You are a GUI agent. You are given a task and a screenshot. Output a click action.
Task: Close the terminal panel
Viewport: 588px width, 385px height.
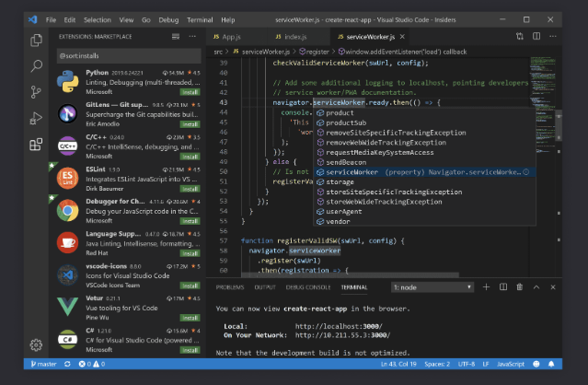(x=553, y=287)
